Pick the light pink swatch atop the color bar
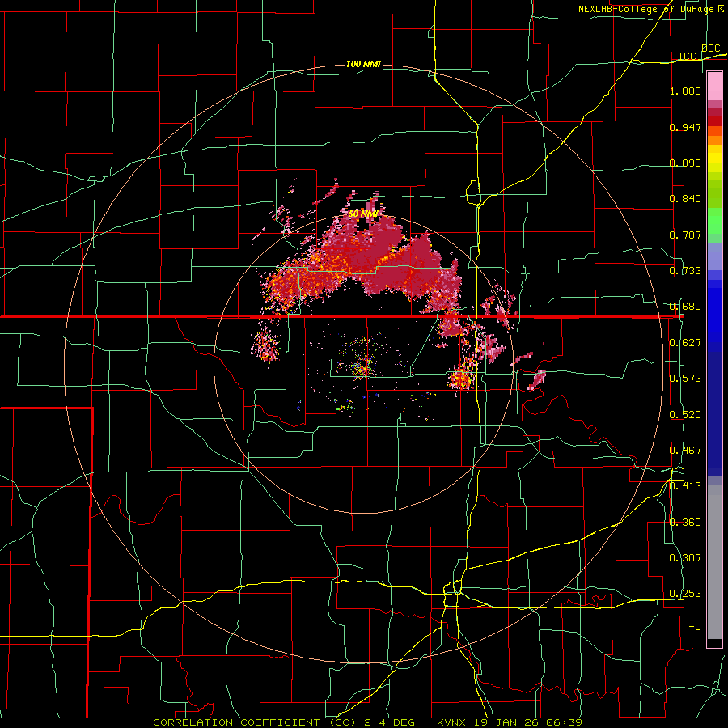Image resolution: width=728 pixels, height=728 pixels. pos(714,87)
